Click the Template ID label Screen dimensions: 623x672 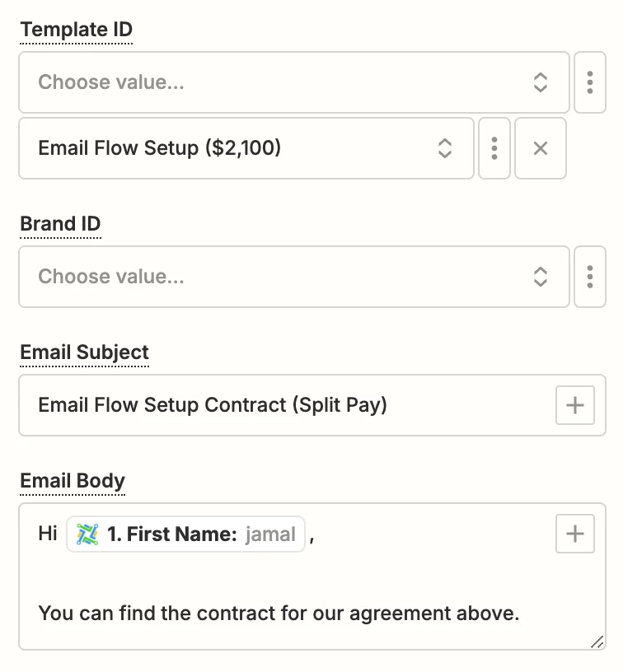pos(76,30)
